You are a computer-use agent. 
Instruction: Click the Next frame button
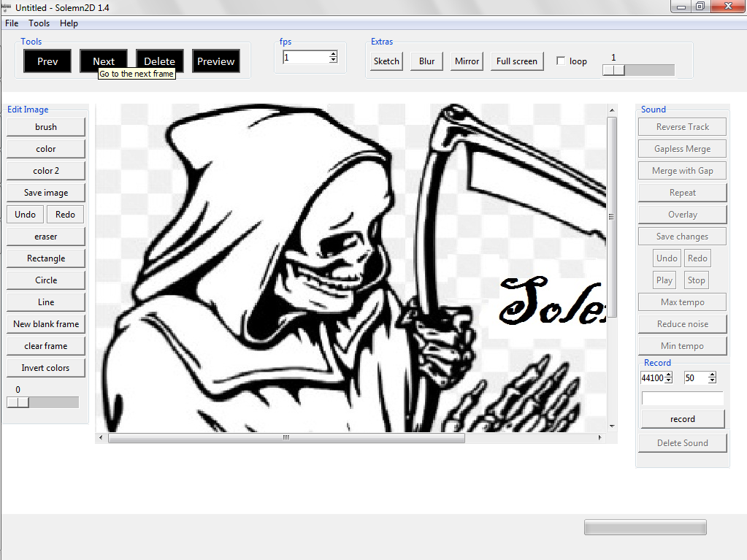coord(104,61)
